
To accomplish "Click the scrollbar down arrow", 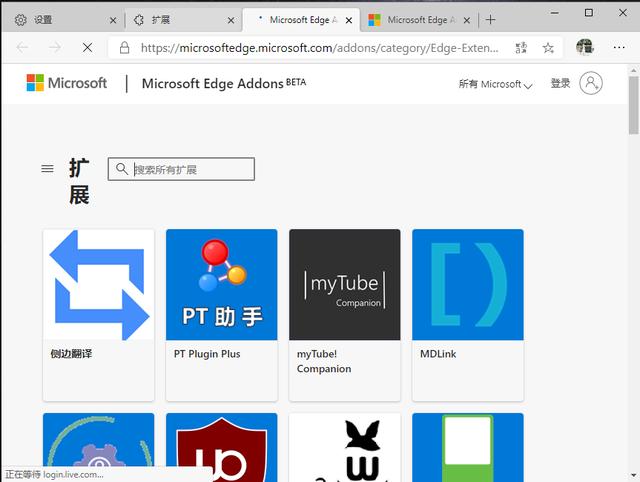I will [x=633, y=476].
